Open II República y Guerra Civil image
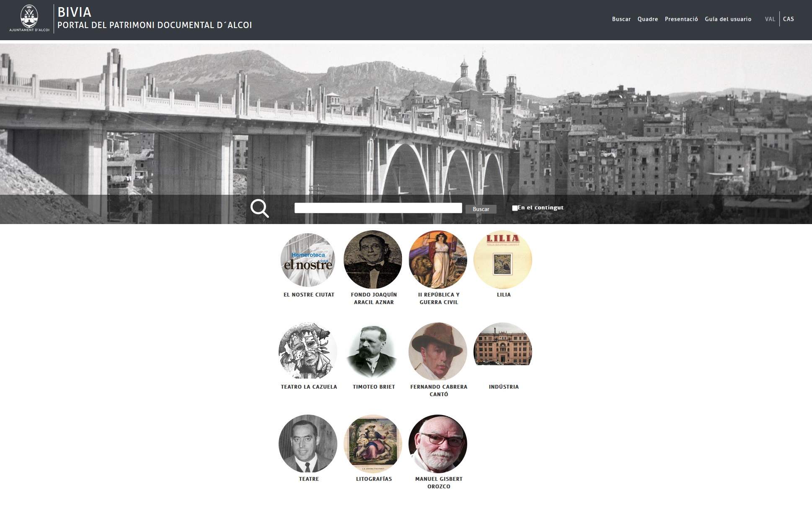 [438, 260]
